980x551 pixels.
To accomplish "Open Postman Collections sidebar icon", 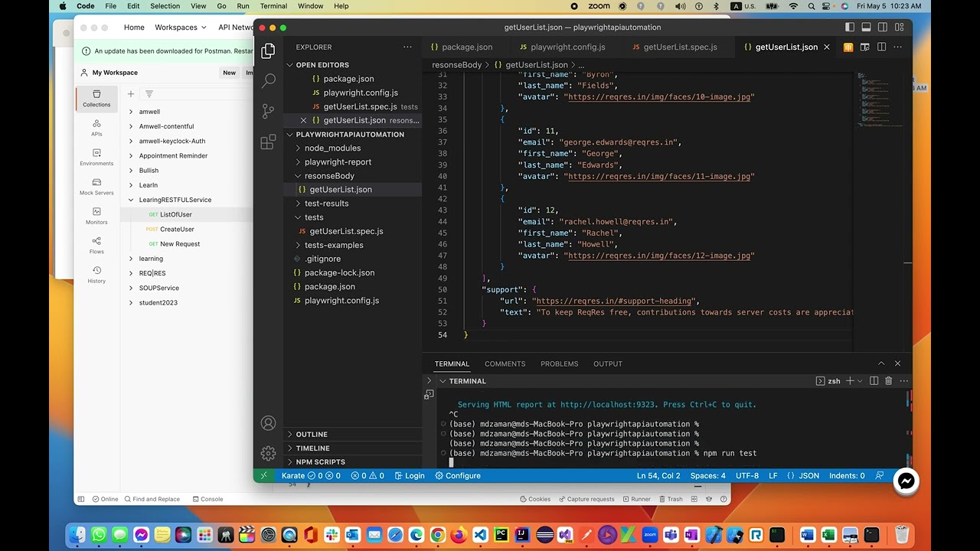I will pos(96,98).
